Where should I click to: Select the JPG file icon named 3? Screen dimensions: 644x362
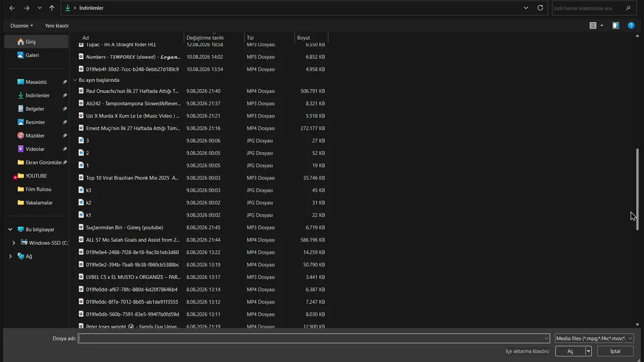81,141
